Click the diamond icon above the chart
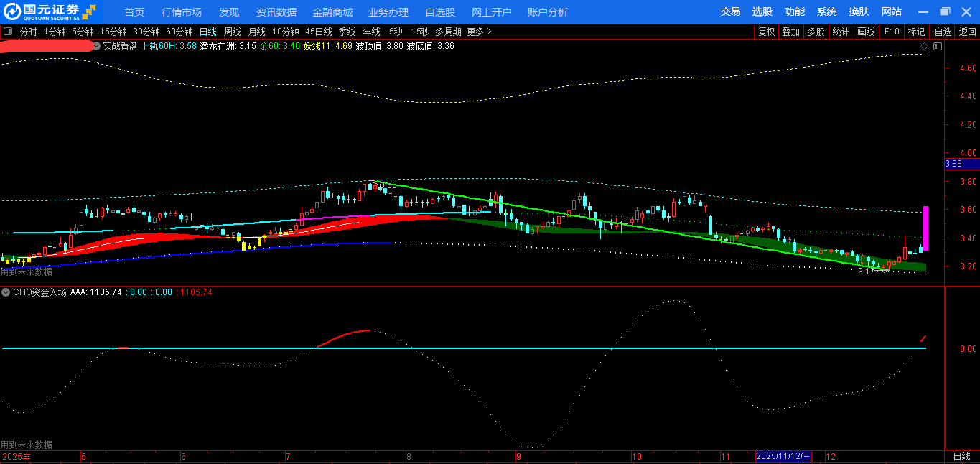This screenshot has height=464, width=980. tap(924, 47)
